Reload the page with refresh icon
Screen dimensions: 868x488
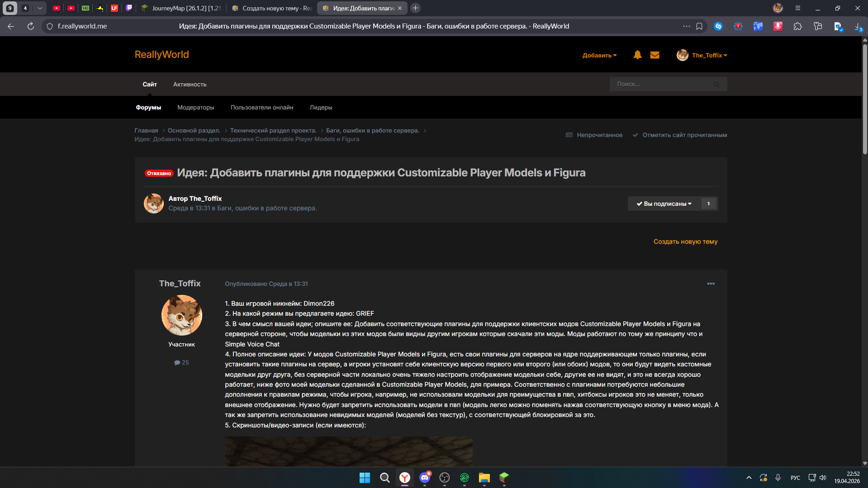(x=31, y=26)
